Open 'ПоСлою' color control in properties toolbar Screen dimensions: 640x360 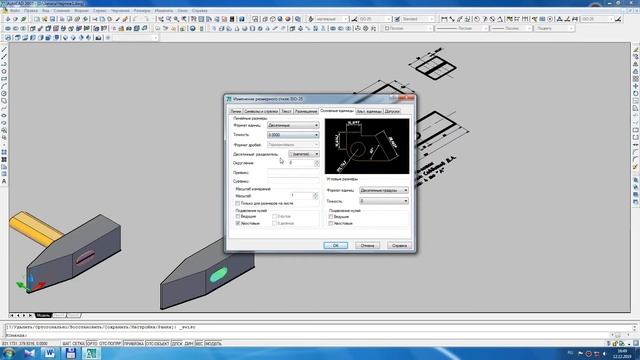pyautogui.click(x=408, y=29)
